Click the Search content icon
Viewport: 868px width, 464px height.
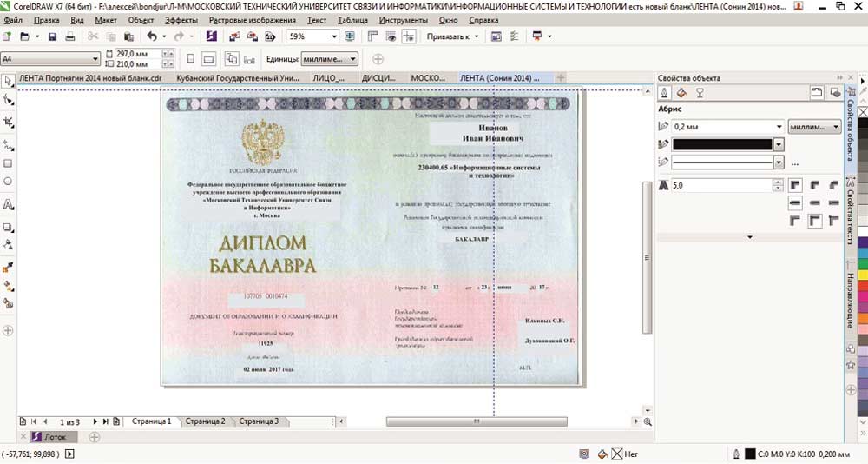(211, 36)
